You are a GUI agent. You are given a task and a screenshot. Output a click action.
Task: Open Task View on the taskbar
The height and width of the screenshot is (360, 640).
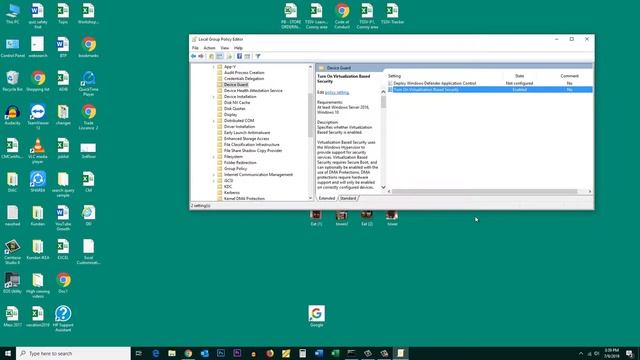pos(139,353)
